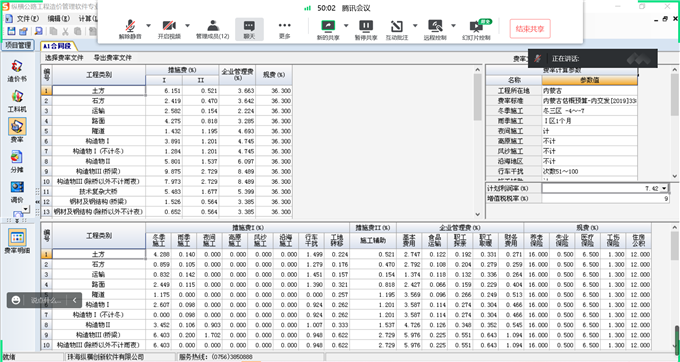Open the 文件 menu
The width and height of the screenshot is (680, 362).
[27, 19]
